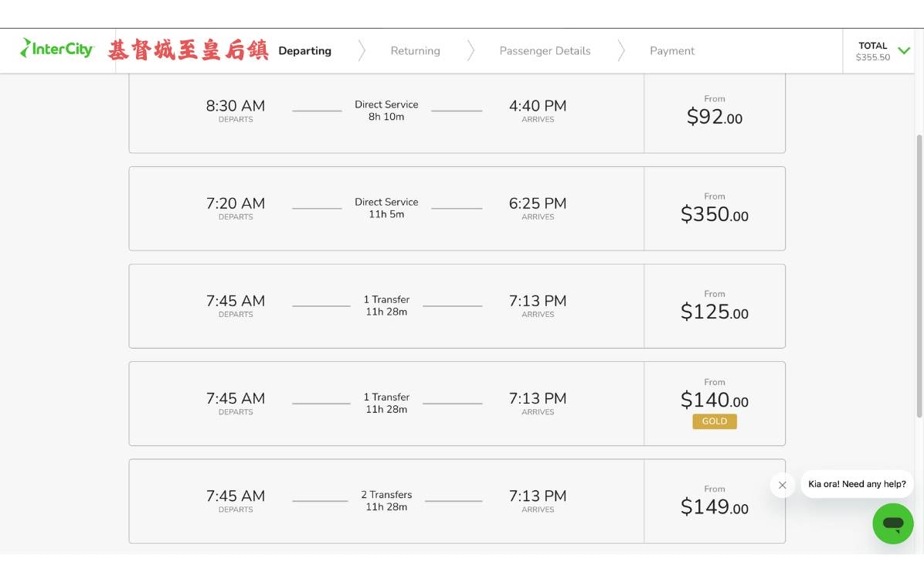This screenshot has width=924, height=583.
Task: Open the Departing step tab
Action: [304, 51]
